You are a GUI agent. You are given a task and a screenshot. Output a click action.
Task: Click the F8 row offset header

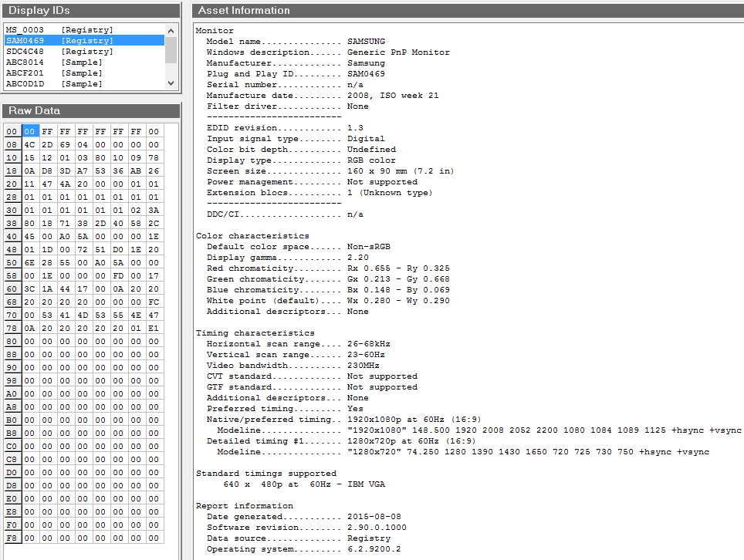coord(12,538)
